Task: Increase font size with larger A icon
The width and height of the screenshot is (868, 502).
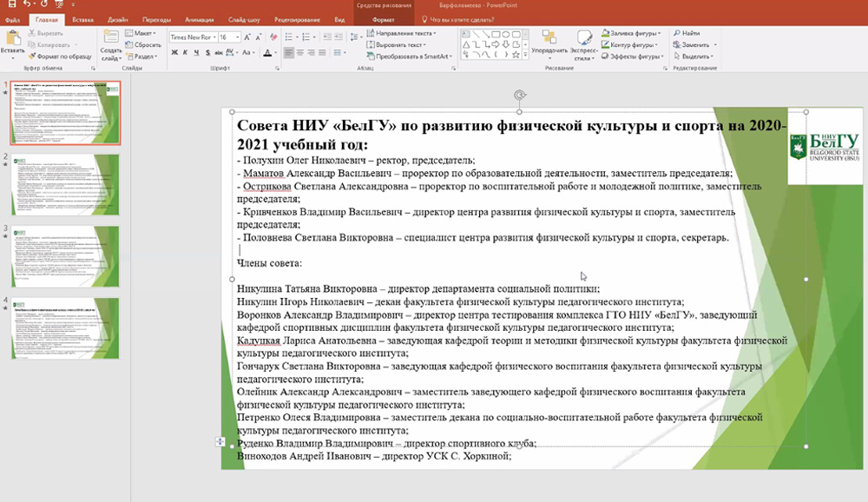Action: click(x=247, y=37)
